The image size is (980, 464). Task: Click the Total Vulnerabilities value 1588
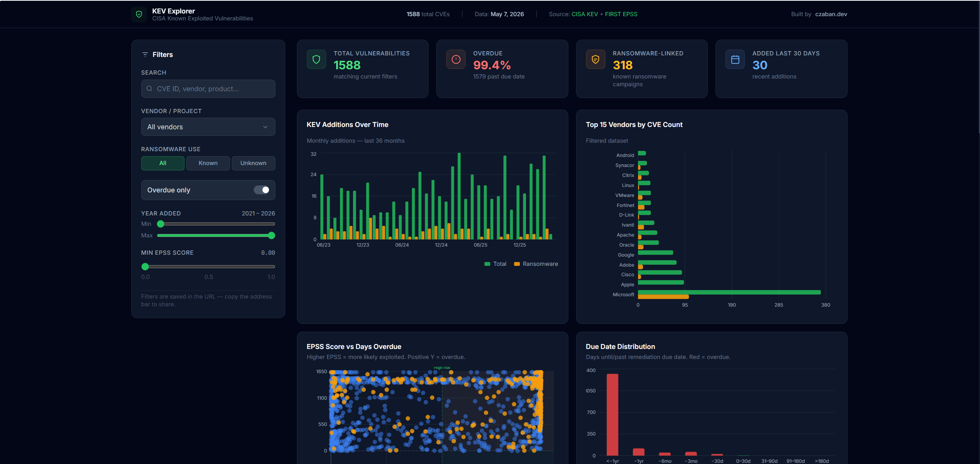point(347,65)
